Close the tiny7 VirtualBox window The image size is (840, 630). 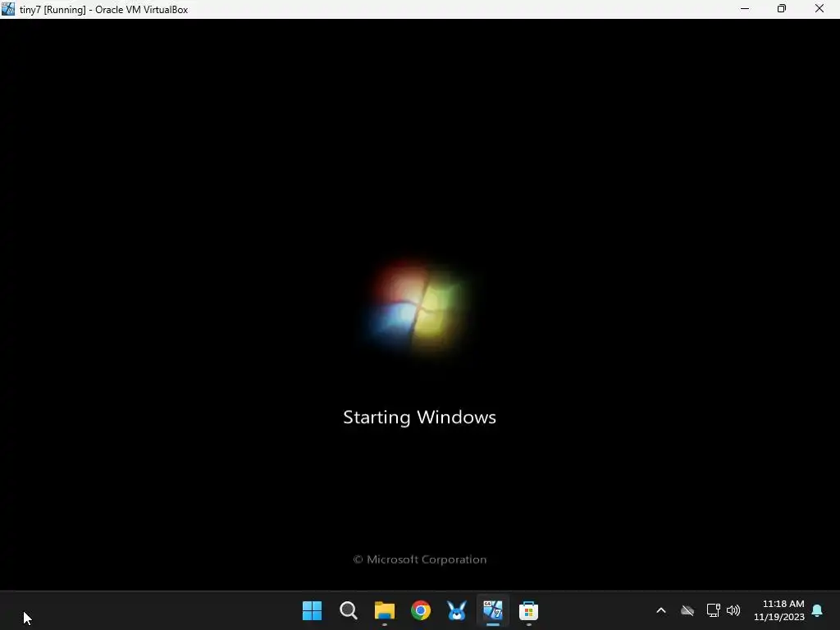coord(819,9)
